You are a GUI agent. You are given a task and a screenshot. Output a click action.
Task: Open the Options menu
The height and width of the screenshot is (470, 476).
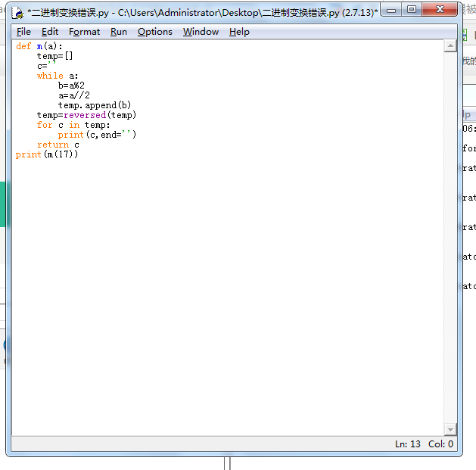point(155,32)
